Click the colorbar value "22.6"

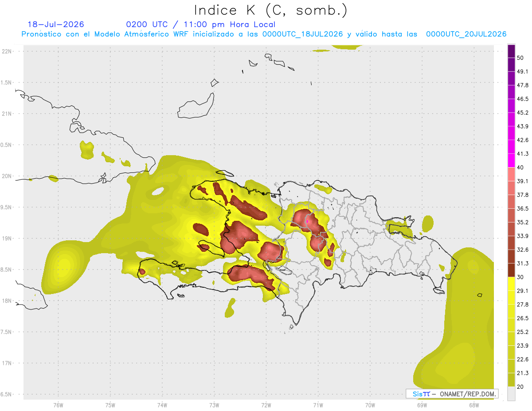[x=522, y=359]
